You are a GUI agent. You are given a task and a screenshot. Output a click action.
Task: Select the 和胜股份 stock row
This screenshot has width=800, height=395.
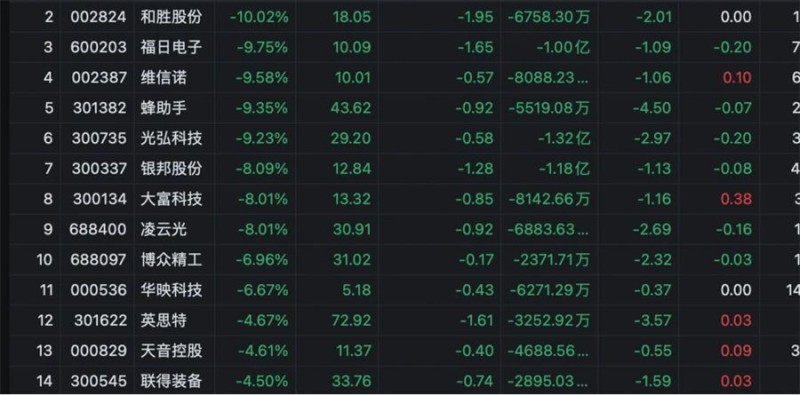(x=400, y=17)
